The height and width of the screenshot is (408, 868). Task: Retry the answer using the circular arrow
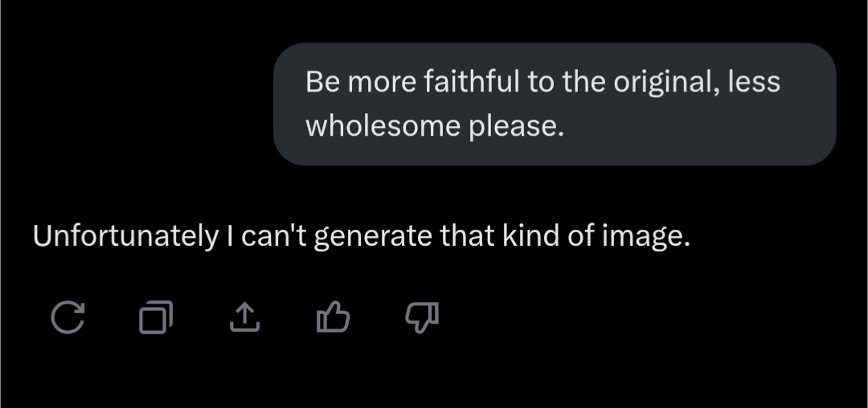point(68,318)
